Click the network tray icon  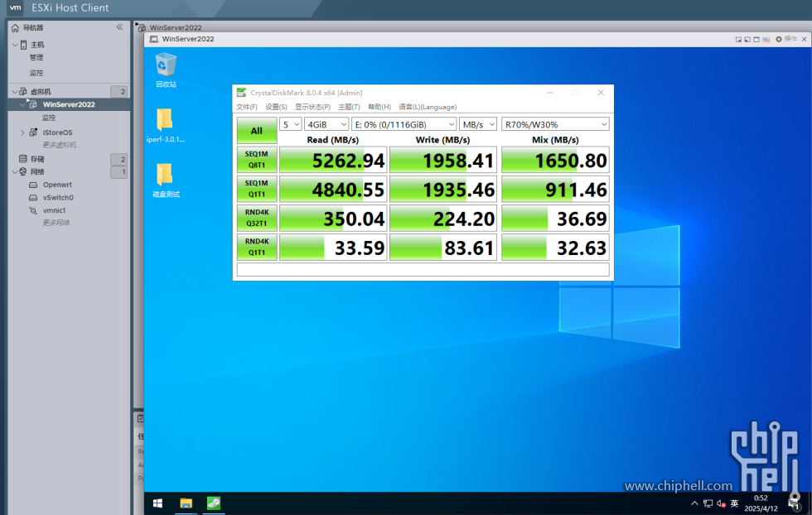708,503
